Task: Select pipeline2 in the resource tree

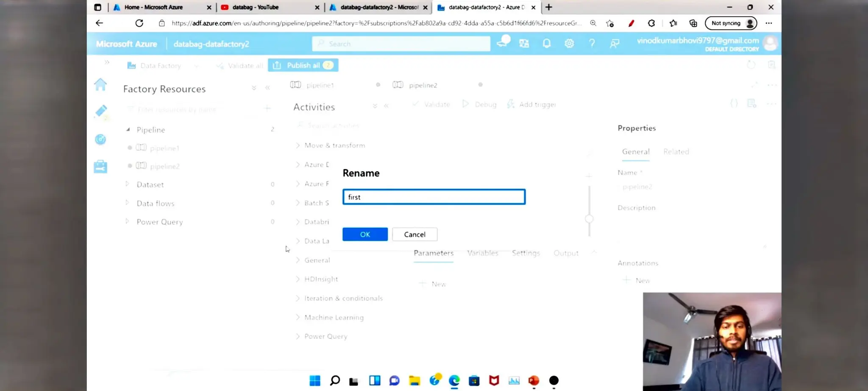Action: point(164,166)
